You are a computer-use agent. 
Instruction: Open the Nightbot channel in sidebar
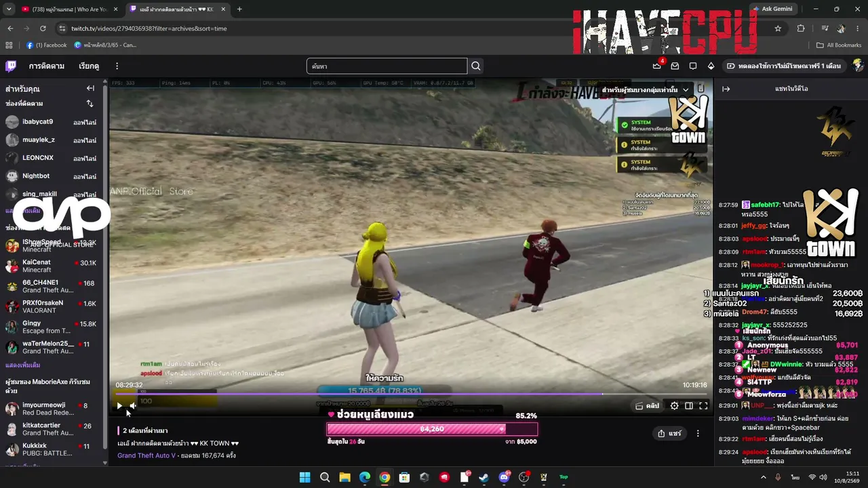pyautogui.click(x=52, y=176)
